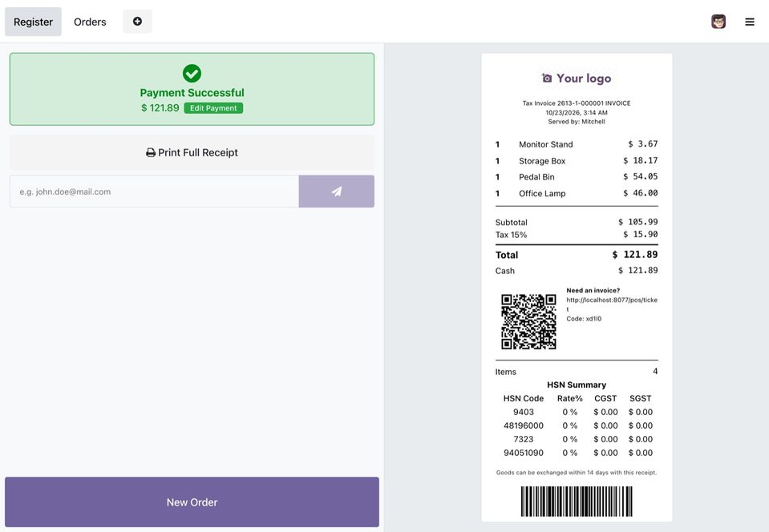The height and width of the screenshot is (532, 769).
Task: Click the Items count label
Action: 506,372
